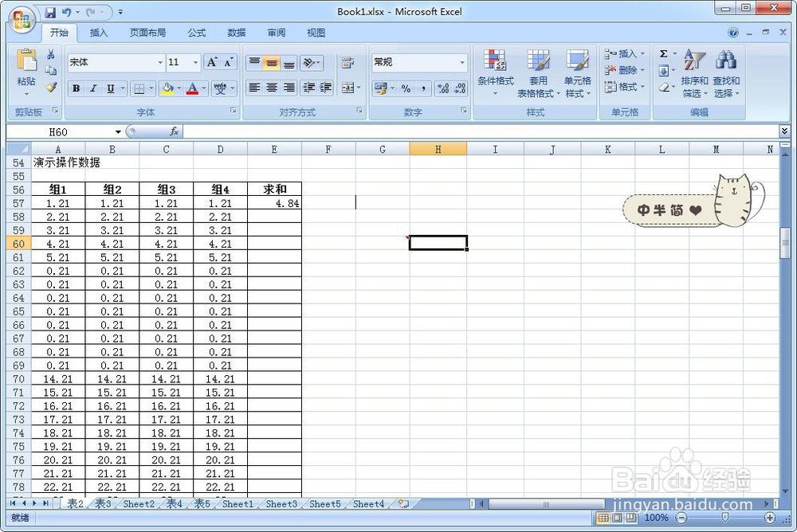Switch to the 页面布局 ribbon tab
Image resolution: width=797 pixels, height=532 pixels.
pos(147,33)
